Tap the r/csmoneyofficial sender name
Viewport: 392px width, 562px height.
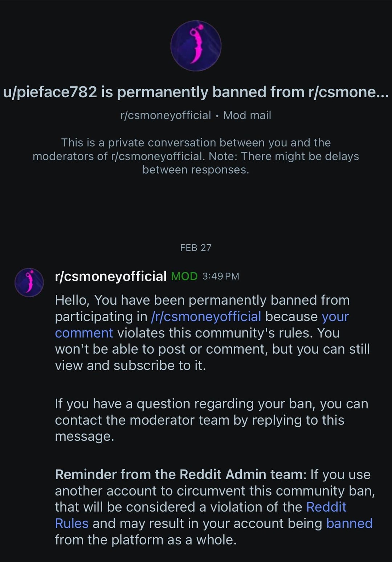tap(111, 277)
